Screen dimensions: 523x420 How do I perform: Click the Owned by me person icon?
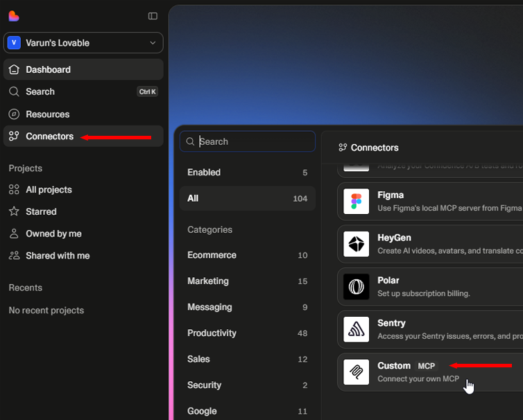pyautogui.click(x=14, y=234)
